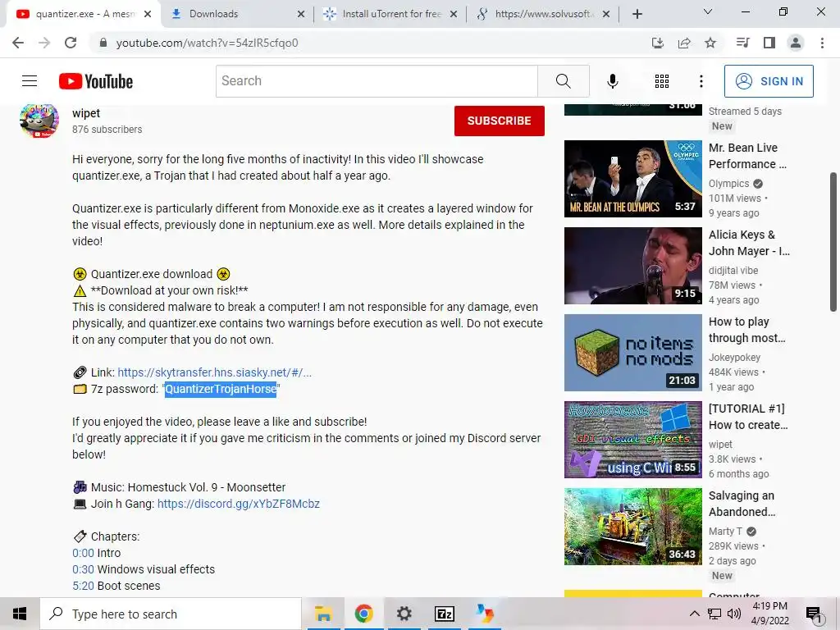Open the no items no mods thumbnail
This screenshot has height=630, width=840.
point(632,353)
